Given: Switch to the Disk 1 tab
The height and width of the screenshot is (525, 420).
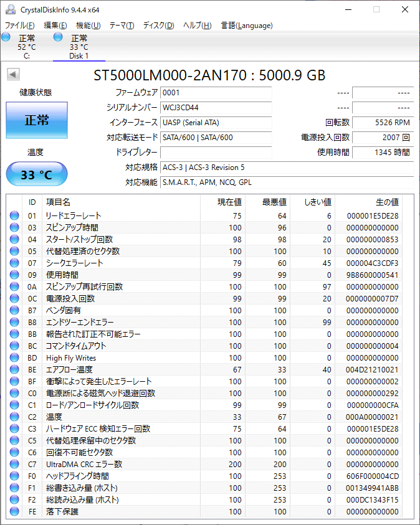Looking at the screenshot, I should click(79, 47).
